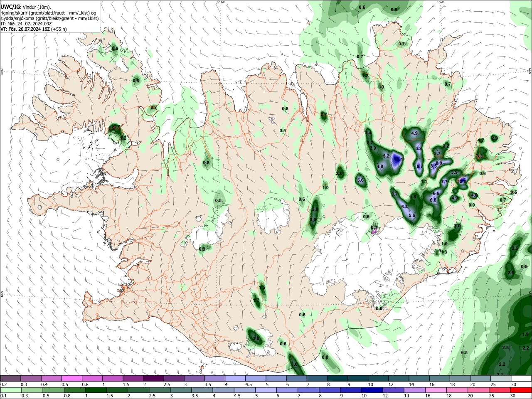Screen dimensions: 532x399
Task: Click the 1.9 value over the sea
Action: 525,334
